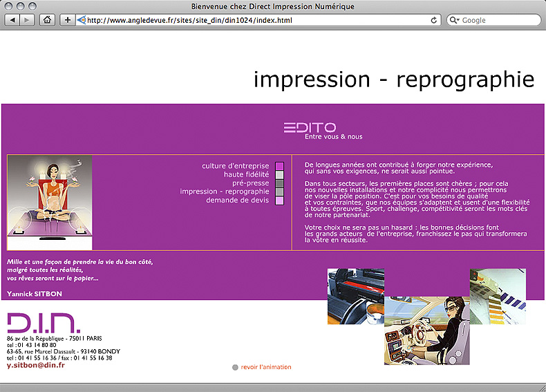Go to the Home page icon
546x392 pixels.
tap(47, 20)
